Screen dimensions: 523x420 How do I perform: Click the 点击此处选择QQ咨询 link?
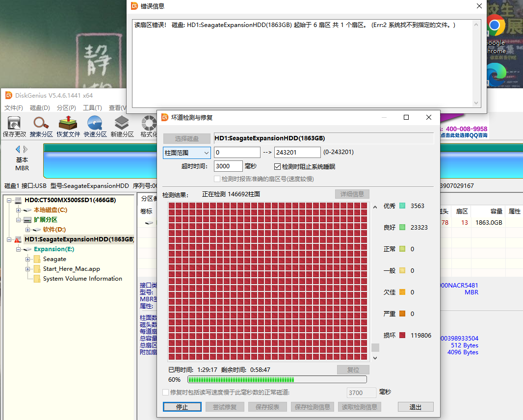tap(464, 135)
